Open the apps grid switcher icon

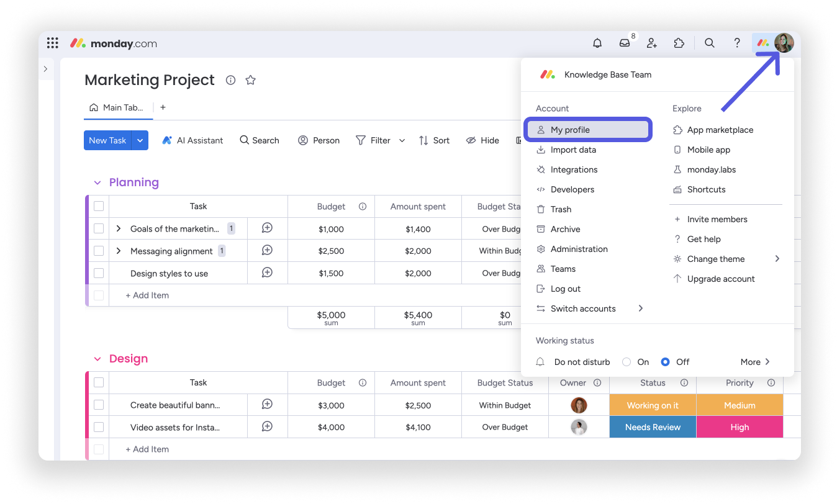click(53, 43)
